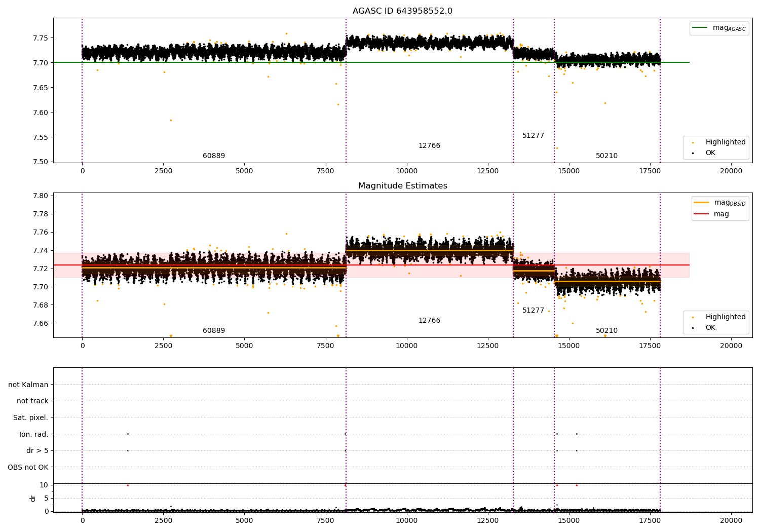Click x-tick 7500 under the bottom plot
This screenshot has height=532, width=760.
pos(325,521)
